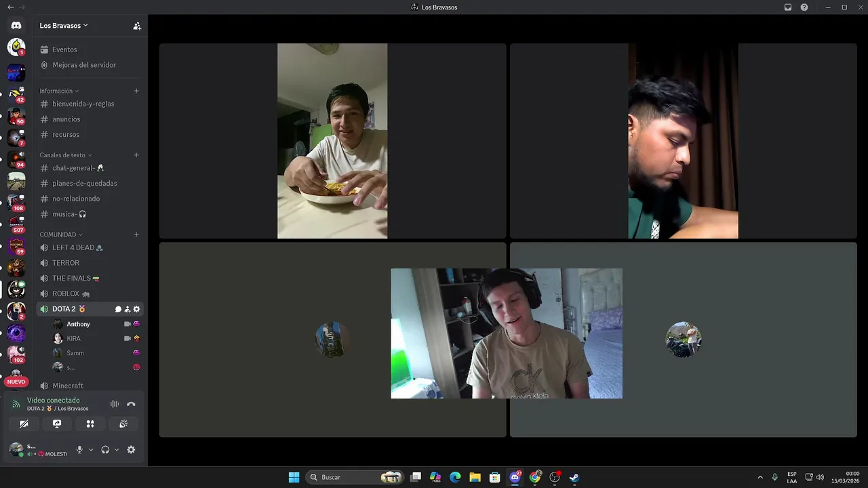This screenshot has width=868, height=488.
Task: Open user settings gear
Action: (131, 449)
